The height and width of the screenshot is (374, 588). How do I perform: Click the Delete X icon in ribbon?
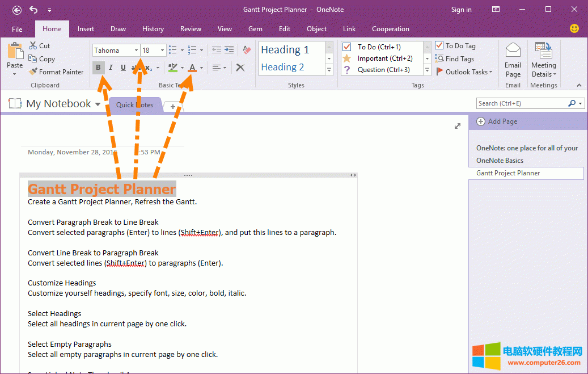[x=240, y=68]
